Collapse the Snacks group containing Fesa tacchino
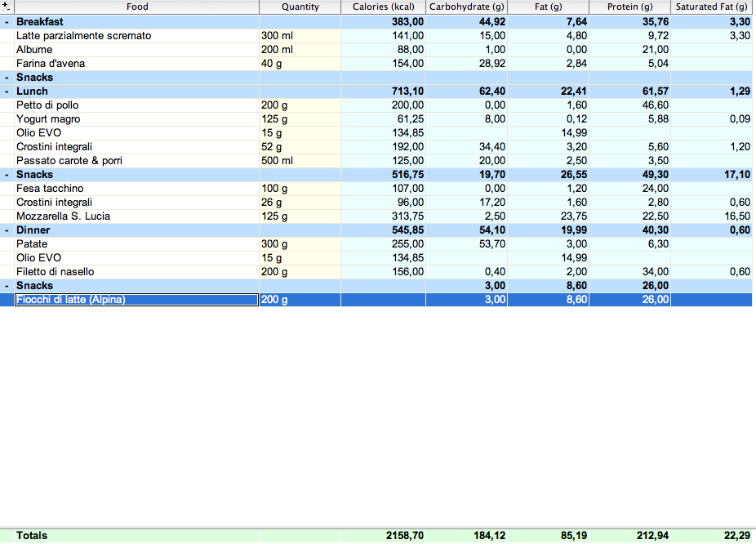756x544 pixels. (x=7, y=175)
